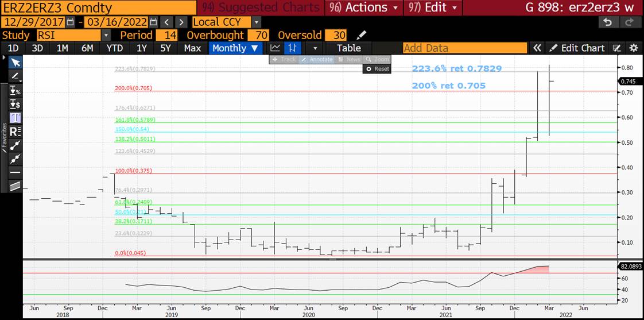Image resolution: width=644 pixels, height=320 pixels.
Task: Click Edit Chart button
Action: 577,48
